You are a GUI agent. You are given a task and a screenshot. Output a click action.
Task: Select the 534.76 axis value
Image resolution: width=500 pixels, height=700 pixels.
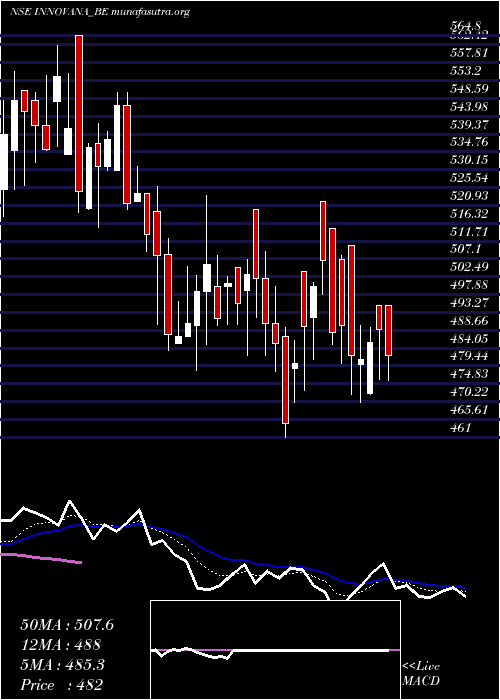(x=469, y=143)
